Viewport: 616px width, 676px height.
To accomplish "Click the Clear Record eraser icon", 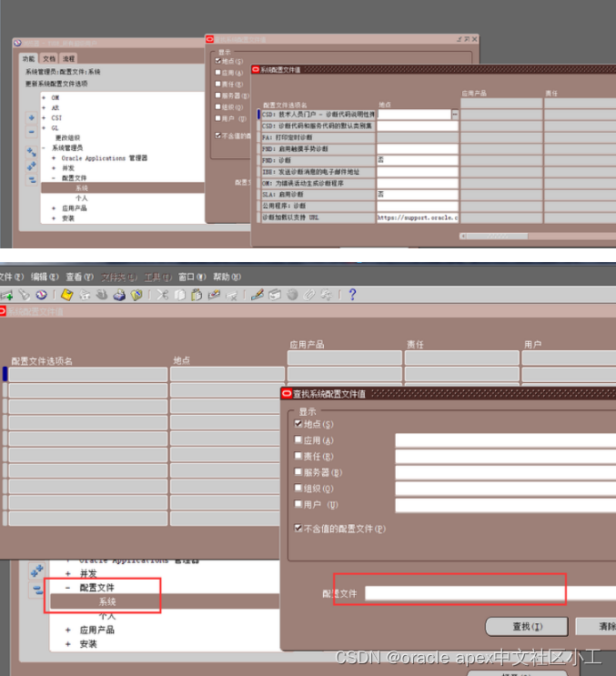I will (214, 295).
